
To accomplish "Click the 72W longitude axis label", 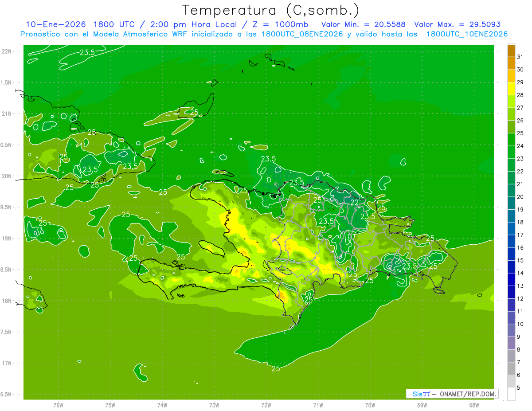I will point(266,405).
